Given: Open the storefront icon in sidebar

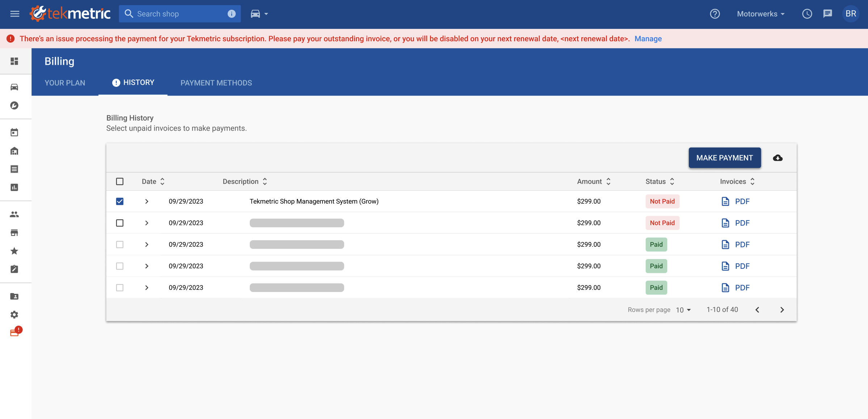Looking at the screenshot, I should pyautogui.click(x=14, y=233).
